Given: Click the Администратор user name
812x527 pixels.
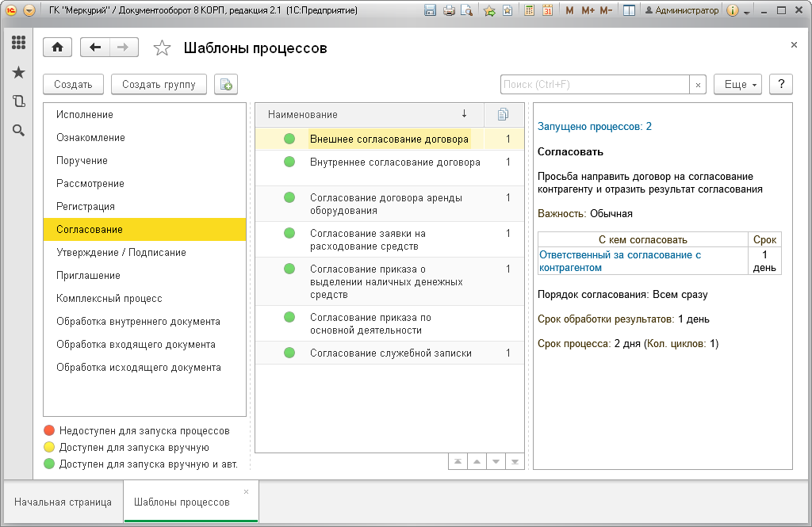Looking at the screenshot, I should [x=681, y=10].
